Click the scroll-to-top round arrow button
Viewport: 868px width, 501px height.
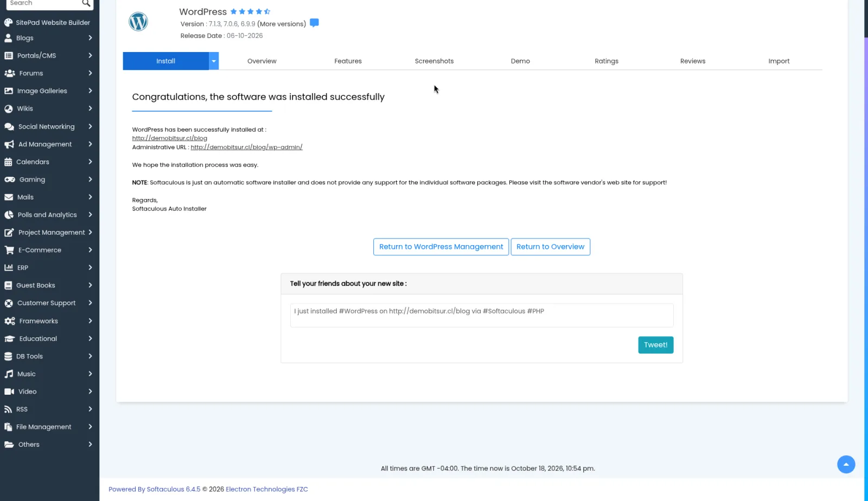pos(846,464)
